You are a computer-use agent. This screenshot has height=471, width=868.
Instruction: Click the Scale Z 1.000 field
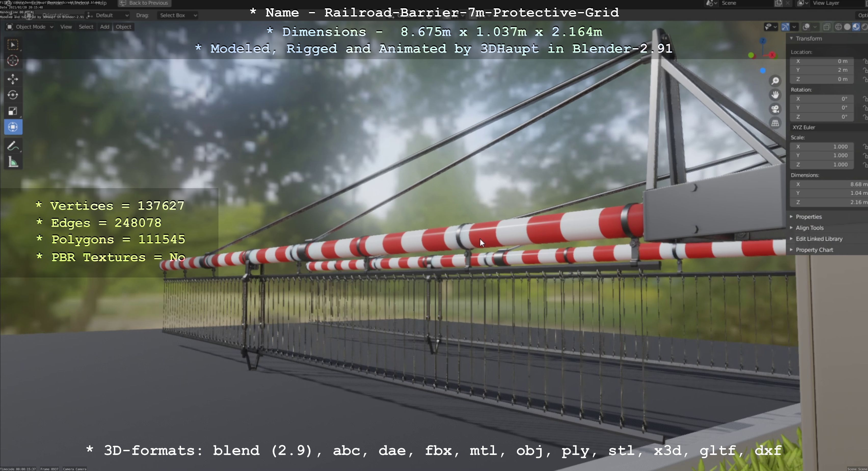point(822,165)
